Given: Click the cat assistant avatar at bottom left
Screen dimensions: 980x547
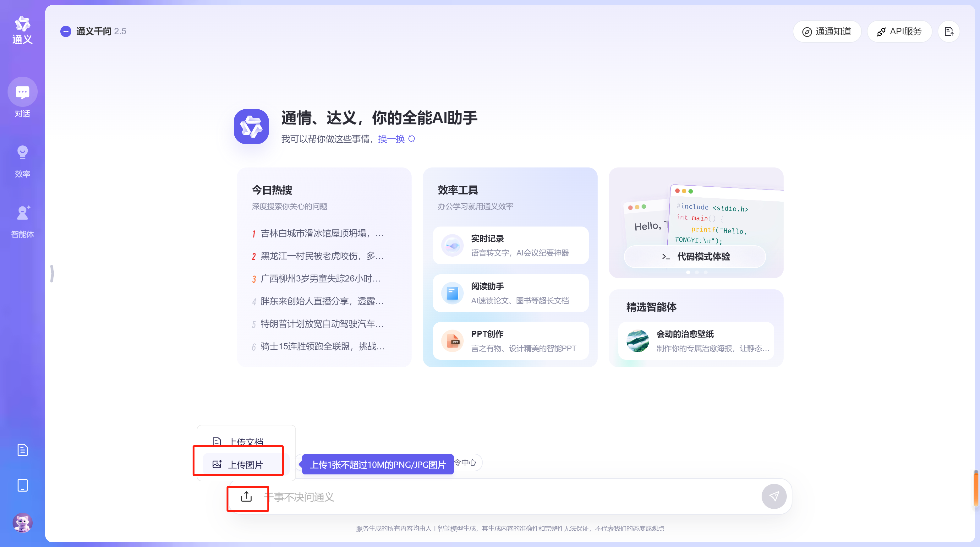Looking at the screenshot, I should pos(22,523).
